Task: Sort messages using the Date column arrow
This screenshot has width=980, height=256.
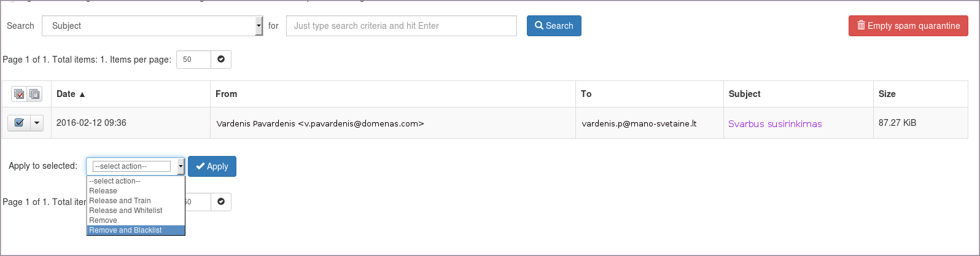Action: (82, 95)
